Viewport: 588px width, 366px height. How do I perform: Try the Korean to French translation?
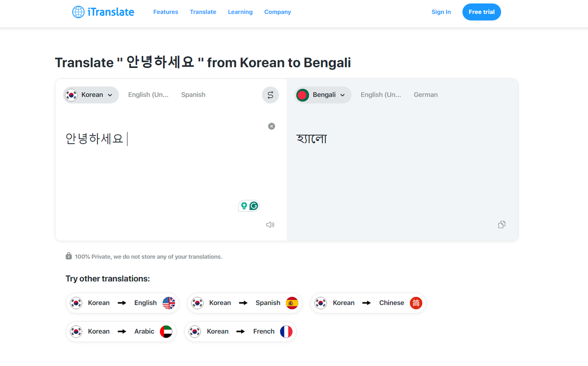click(x=240, y=332)
